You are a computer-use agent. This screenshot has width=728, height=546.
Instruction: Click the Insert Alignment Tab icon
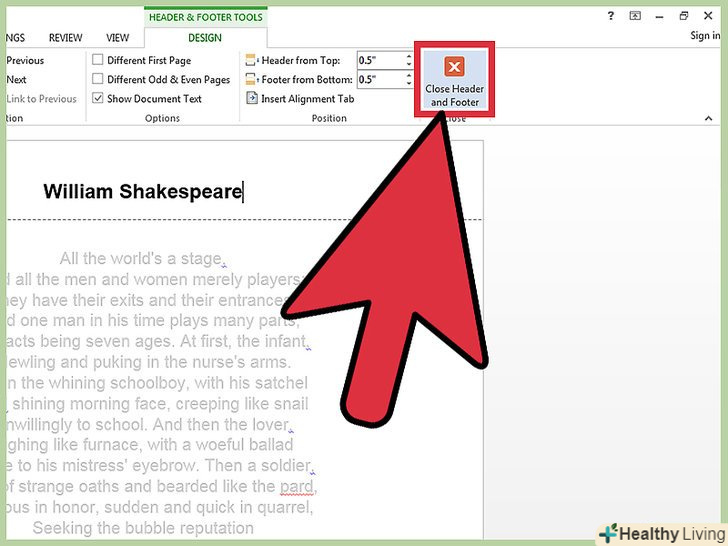252,98
